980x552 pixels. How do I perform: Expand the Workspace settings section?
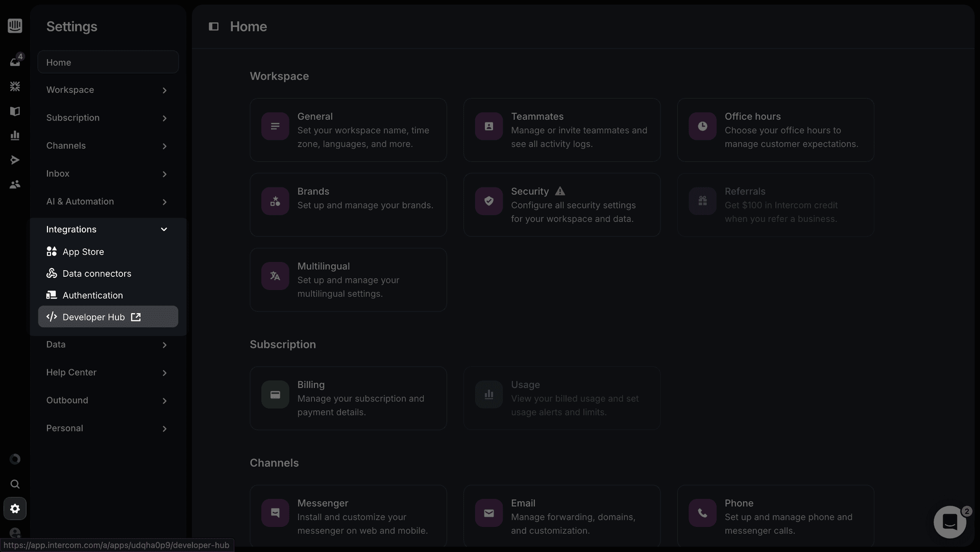pyautogui.click(x=108, y=90)
